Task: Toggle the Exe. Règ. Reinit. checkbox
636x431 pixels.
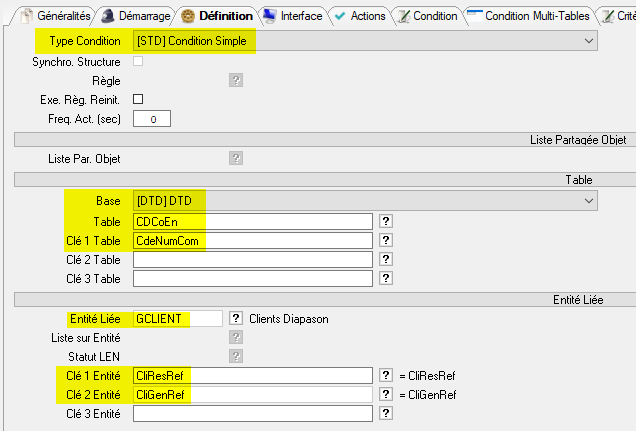Action: click(x=138, y=99)
